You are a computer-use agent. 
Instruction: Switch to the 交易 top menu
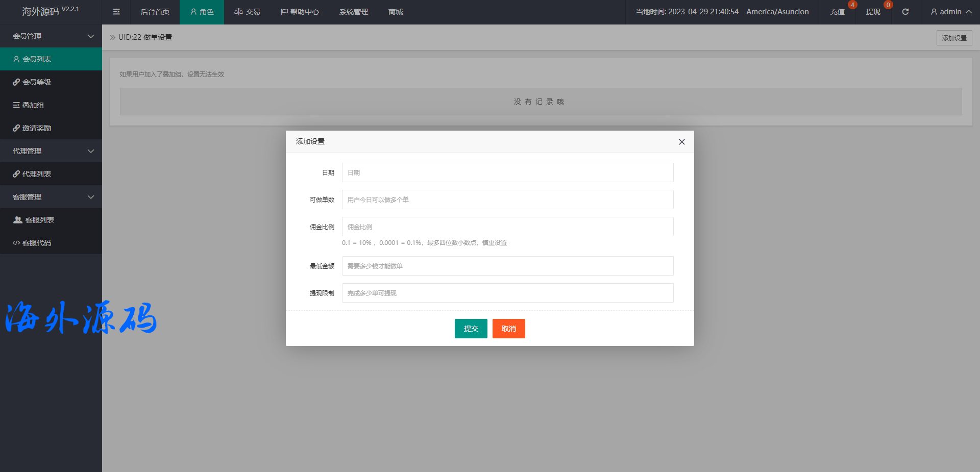[247, 12]
